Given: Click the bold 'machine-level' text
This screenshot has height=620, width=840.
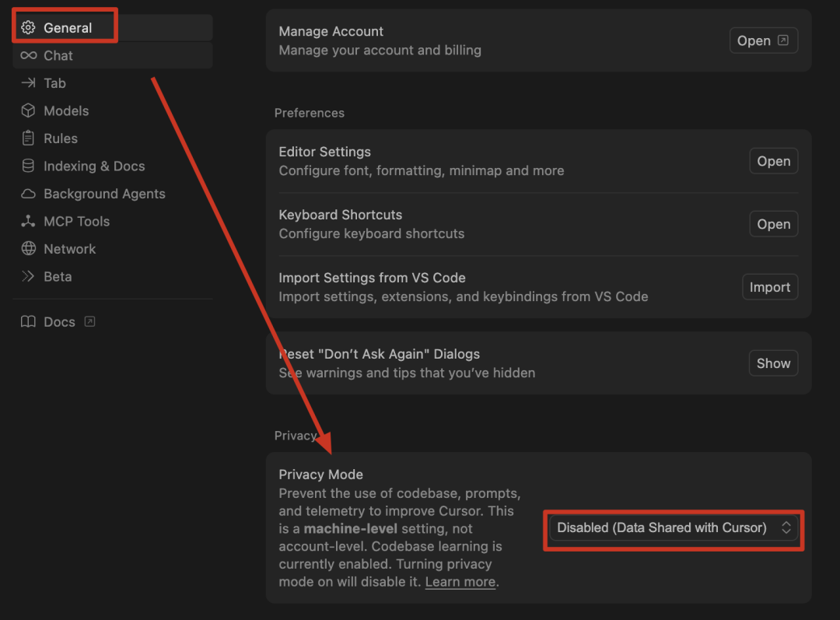Looking at the screenshot, I should pyautogui.click(x=350, y=529).
